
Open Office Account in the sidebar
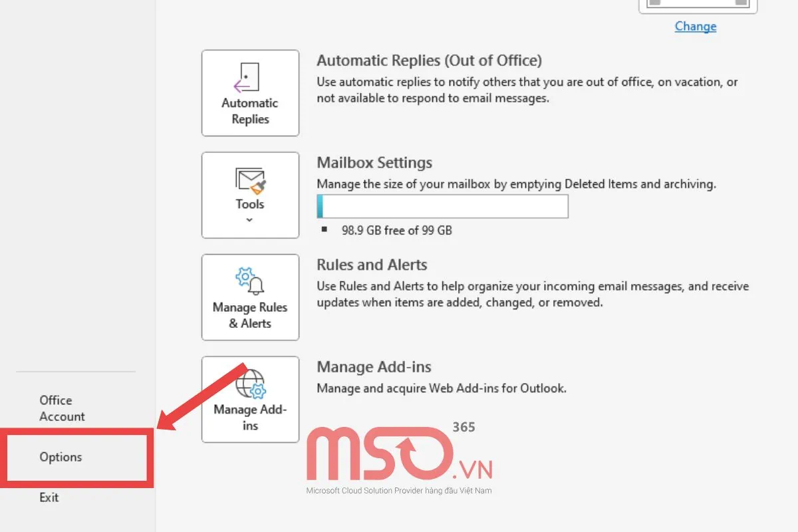tap(62, 408)
